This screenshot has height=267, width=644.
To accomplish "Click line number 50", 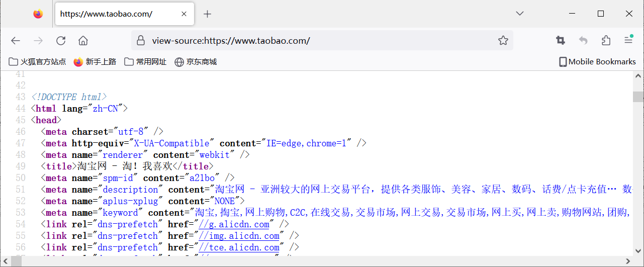I will [x=21, y=178].
